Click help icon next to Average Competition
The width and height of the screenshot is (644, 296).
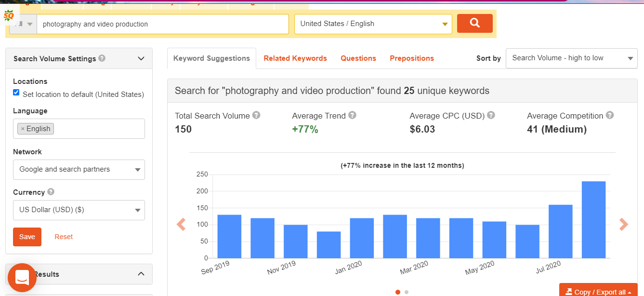click(x=610, y=115)
